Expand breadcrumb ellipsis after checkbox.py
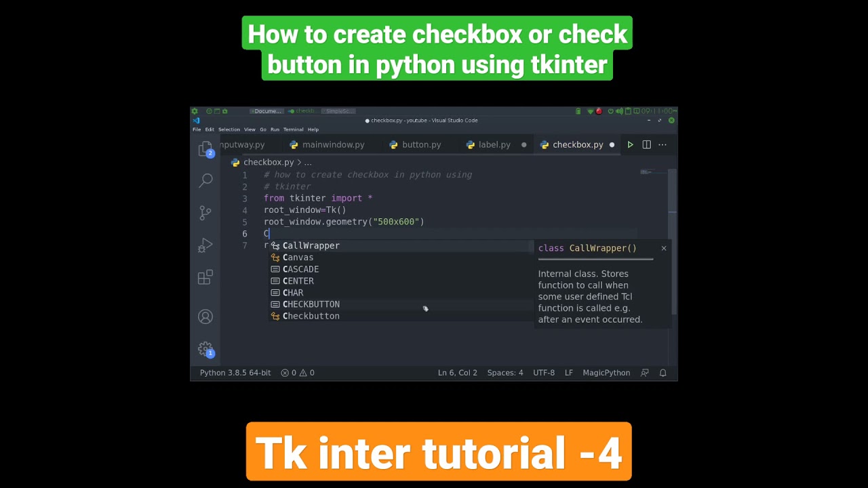Screen dimensions: 868x488 point(308,163)
